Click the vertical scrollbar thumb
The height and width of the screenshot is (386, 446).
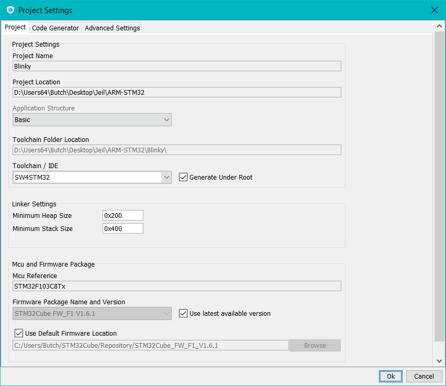click(x=439, y=186)
